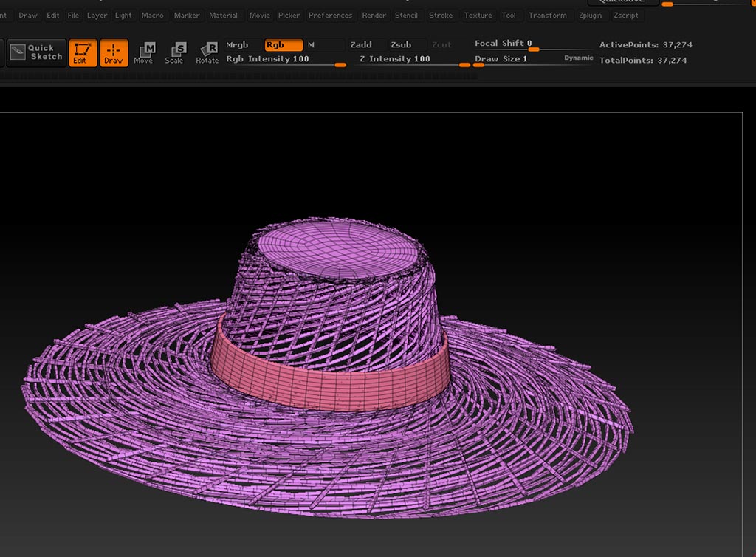Open the Texture menu

click(x=478, y=16)
